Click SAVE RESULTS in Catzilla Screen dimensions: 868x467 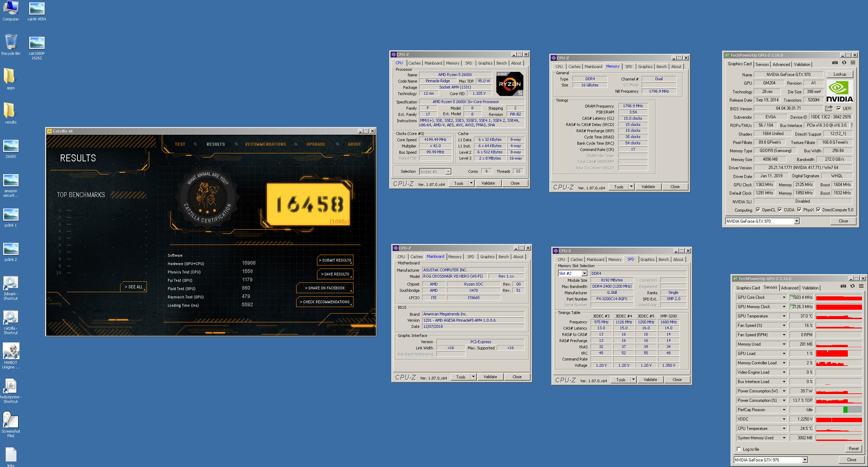point(335,274)
